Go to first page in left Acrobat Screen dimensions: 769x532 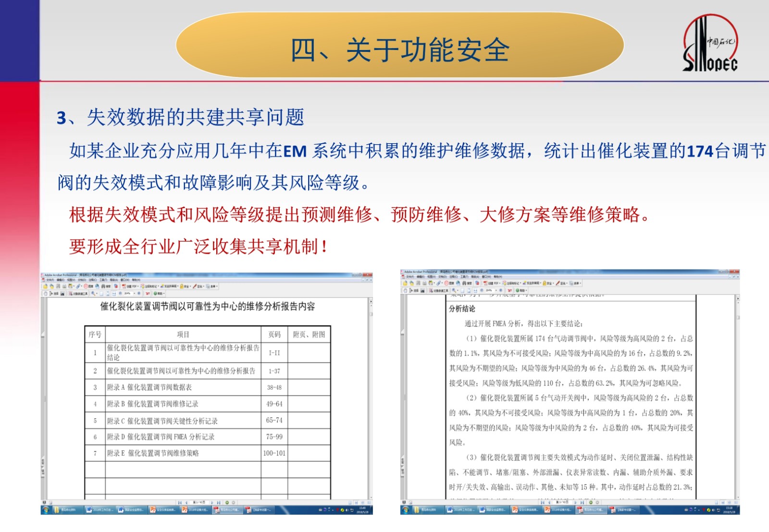(180, 503)
